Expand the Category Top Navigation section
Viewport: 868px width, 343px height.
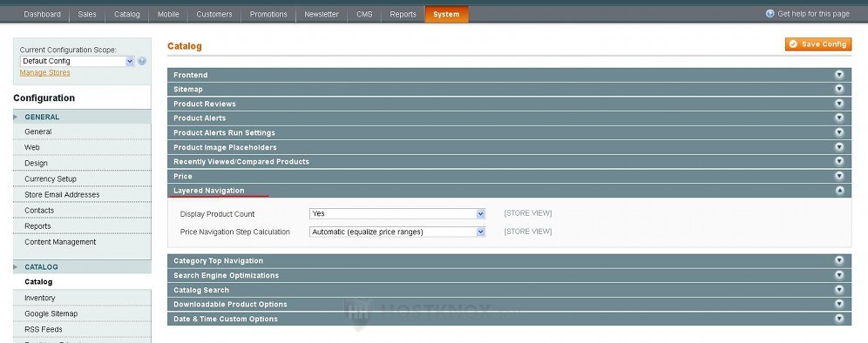coord(509,260)
